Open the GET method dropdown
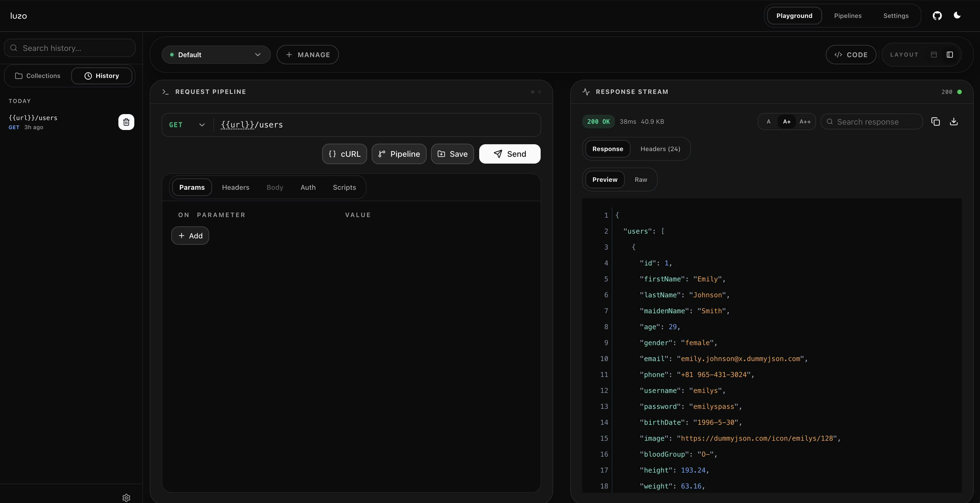Image resolution: width=980 pixels, height=503 pixels. click(187, 125)
